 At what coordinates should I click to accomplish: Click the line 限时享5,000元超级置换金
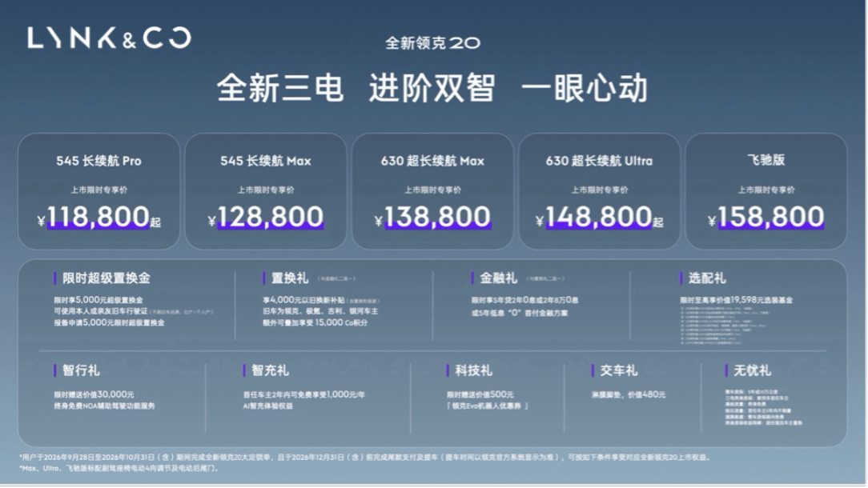[98, 300]
